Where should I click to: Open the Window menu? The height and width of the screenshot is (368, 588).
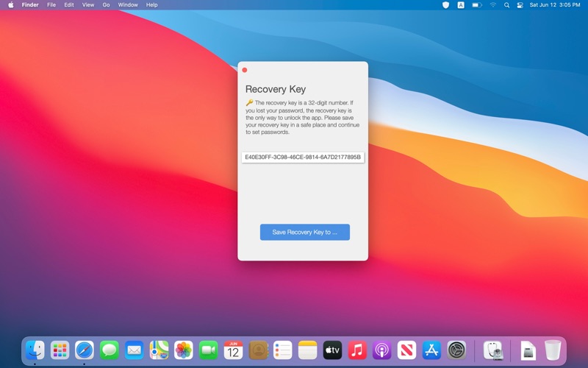coord(128,5)
